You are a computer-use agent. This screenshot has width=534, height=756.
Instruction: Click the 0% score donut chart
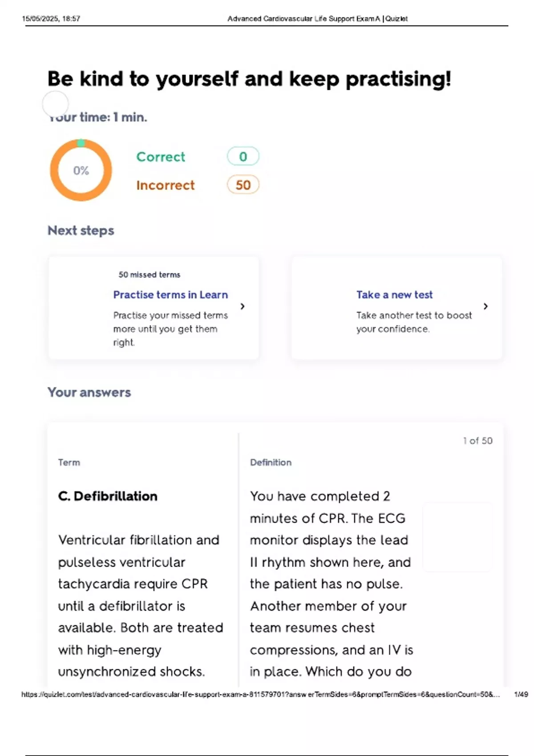81,170
